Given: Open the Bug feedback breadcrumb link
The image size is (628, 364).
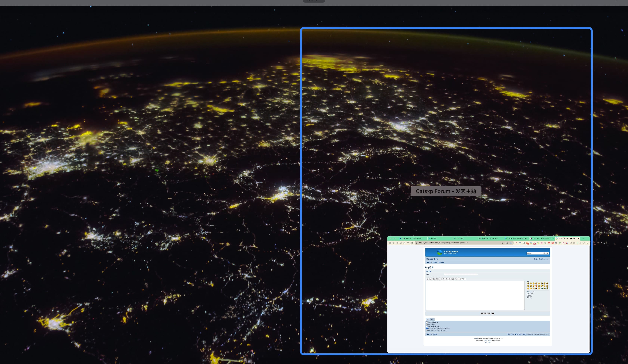Looking at the screenshot, I should point(442,262).
